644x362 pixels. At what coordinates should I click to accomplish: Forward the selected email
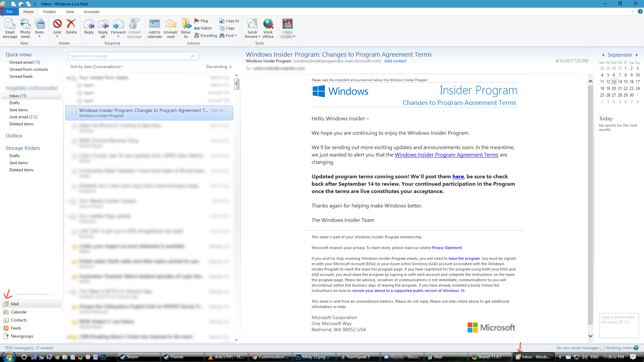(x=118, y=24)
